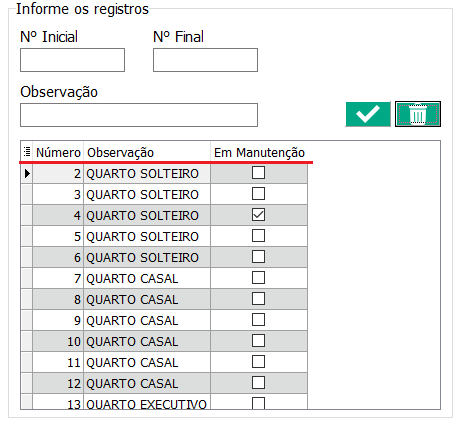Click the row selector of room 6
The width and height of the screenshot is (464, 424).
click(27, 257)
